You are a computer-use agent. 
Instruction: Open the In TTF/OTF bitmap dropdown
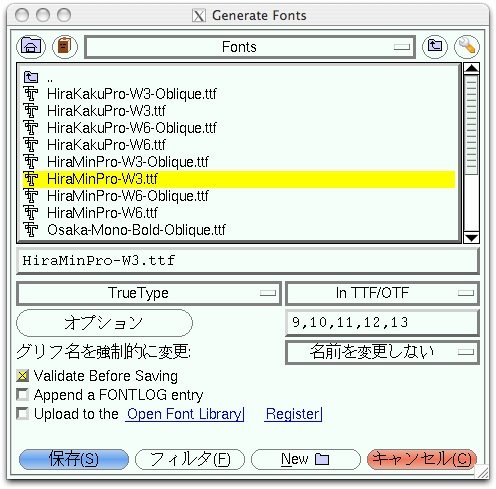(382, 293)
